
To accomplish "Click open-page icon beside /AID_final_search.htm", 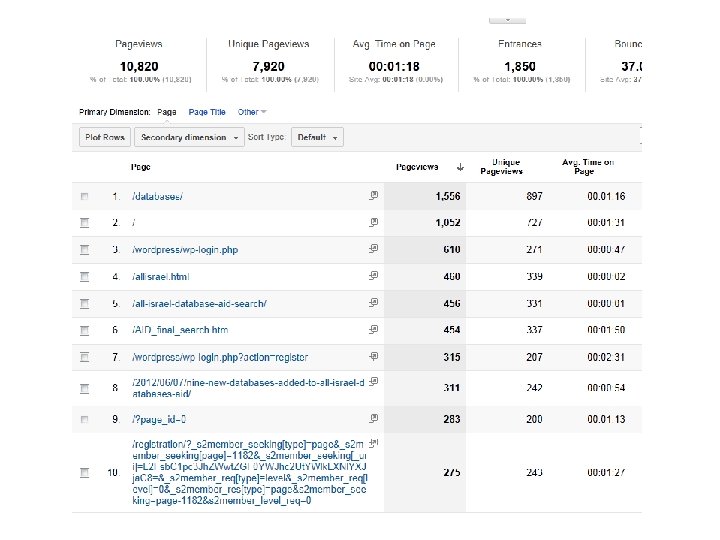I will [373, 329].
